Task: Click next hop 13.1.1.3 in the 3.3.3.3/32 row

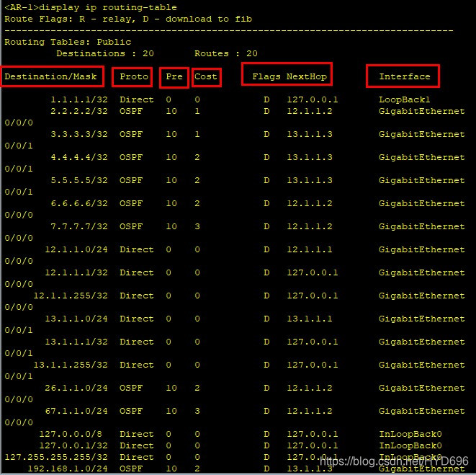Action: tap(310, 134)
